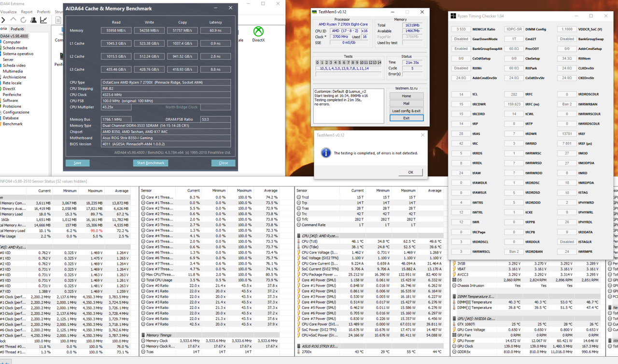Click test number 14 cell in TestMem5
This screenshot has width=618, height=364.
[x=379, y=62]
